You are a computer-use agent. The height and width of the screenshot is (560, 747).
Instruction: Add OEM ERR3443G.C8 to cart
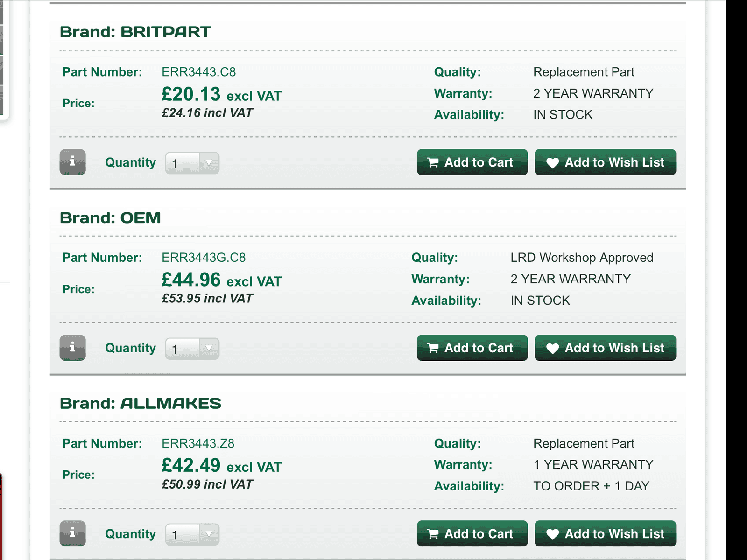click(472, 348)
